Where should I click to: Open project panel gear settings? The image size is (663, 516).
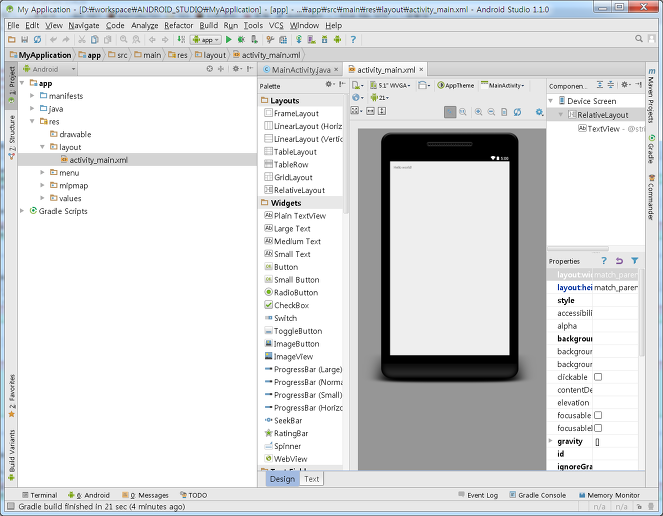click(237, 69)
